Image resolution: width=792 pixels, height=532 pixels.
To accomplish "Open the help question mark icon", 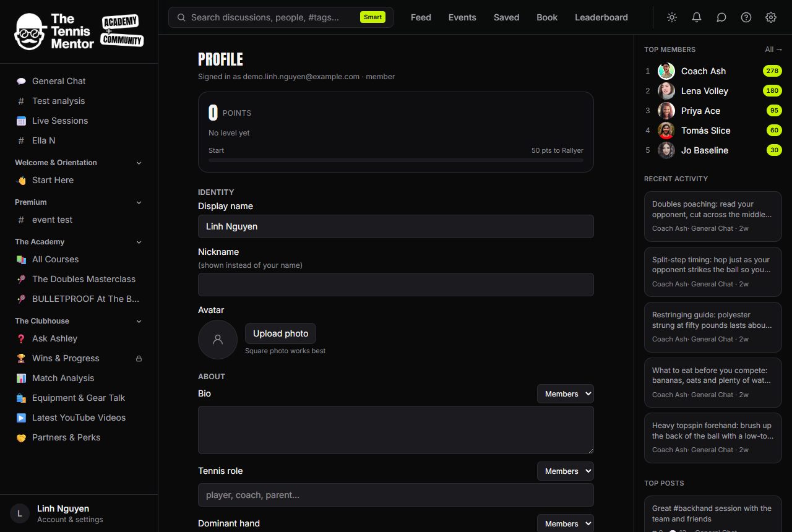I will point(746,17).
